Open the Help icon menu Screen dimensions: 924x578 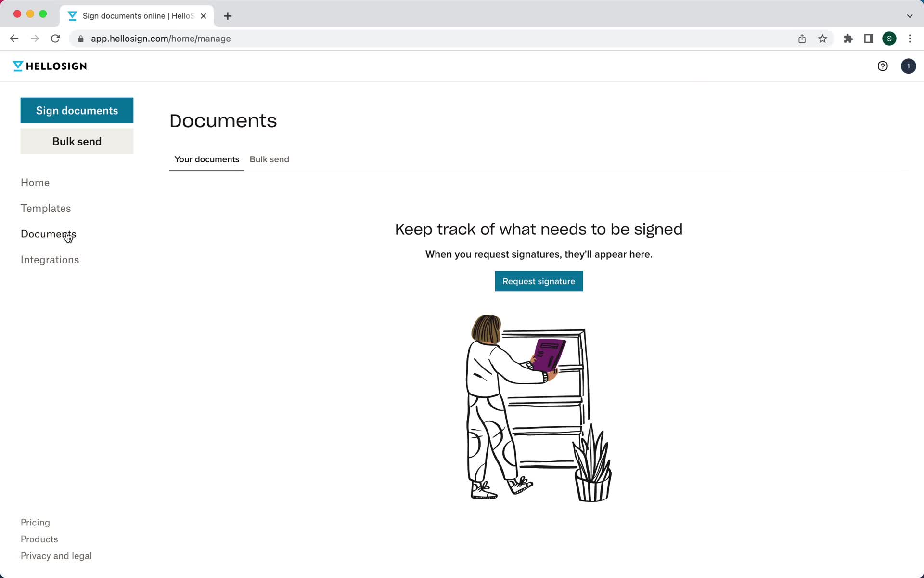(883, 66)
